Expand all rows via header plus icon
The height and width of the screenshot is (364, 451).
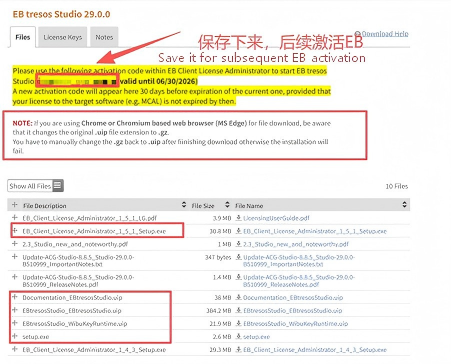coord(14,205)
